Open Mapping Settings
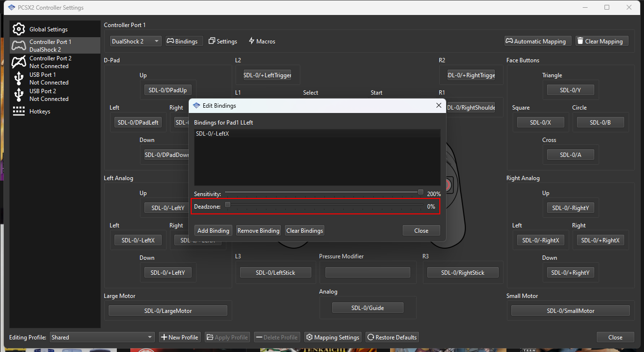 [x=333, y=337]
